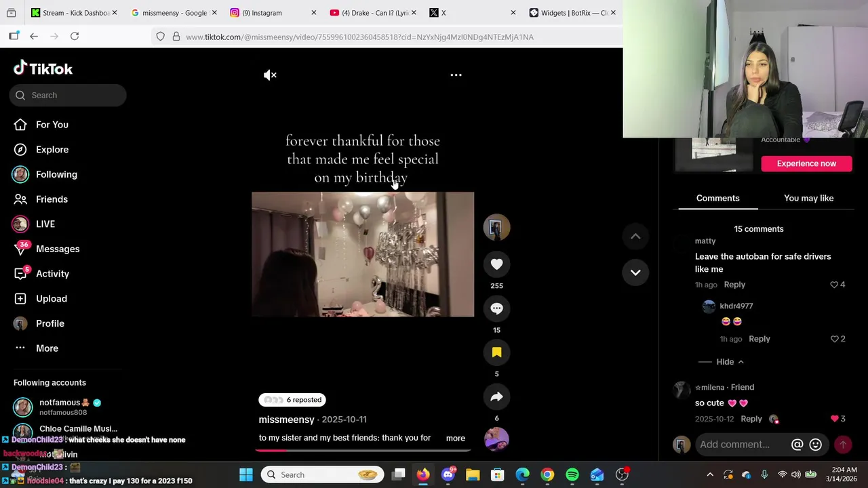Share the video using arrow icon
The height and width of the screenshot is (488, 868).
pyautogui.click(x=496, y=397)
